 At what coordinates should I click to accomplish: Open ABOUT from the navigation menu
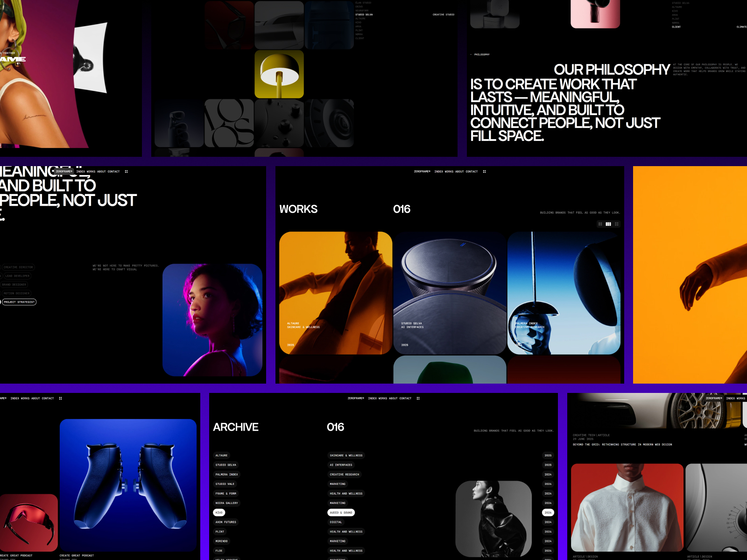click(459, 172)
